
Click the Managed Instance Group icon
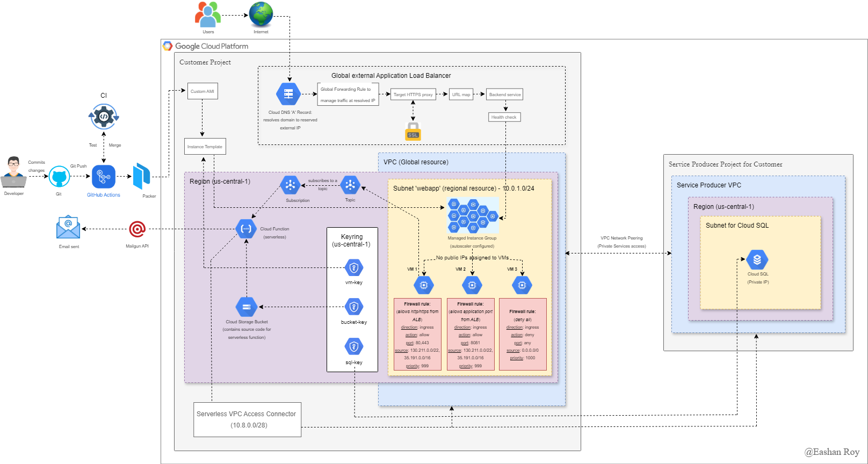coord(473,215)
